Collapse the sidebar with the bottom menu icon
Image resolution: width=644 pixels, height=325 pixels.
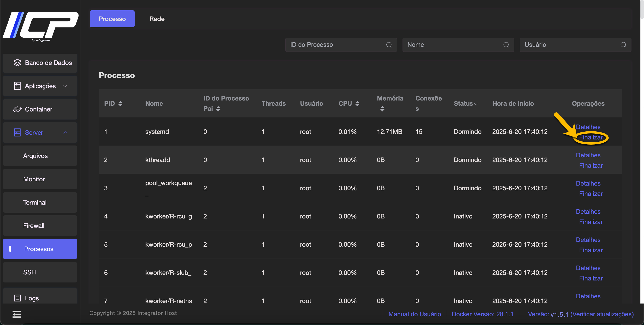coord(17,314)
